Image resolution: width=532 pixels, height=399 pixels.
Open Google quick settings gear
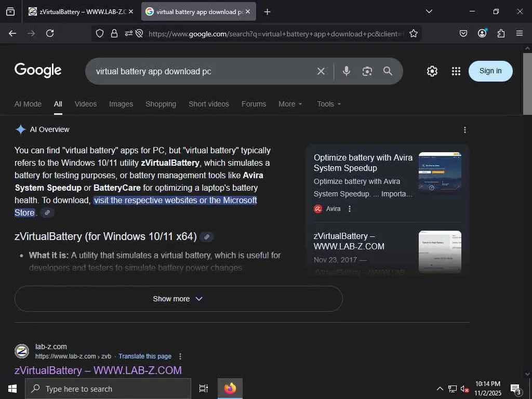click(432, 71)
